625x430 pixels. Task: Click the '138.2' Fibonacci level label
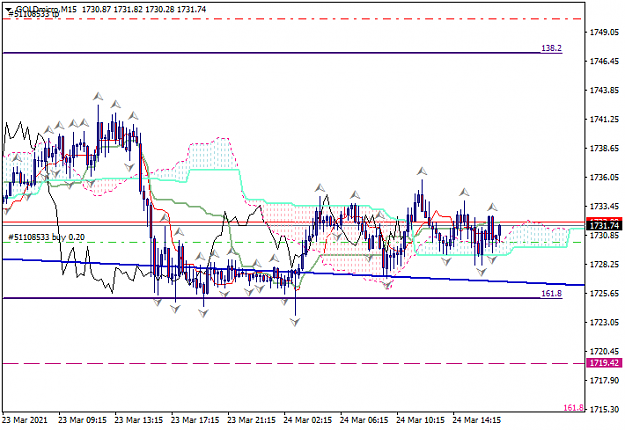551,48
